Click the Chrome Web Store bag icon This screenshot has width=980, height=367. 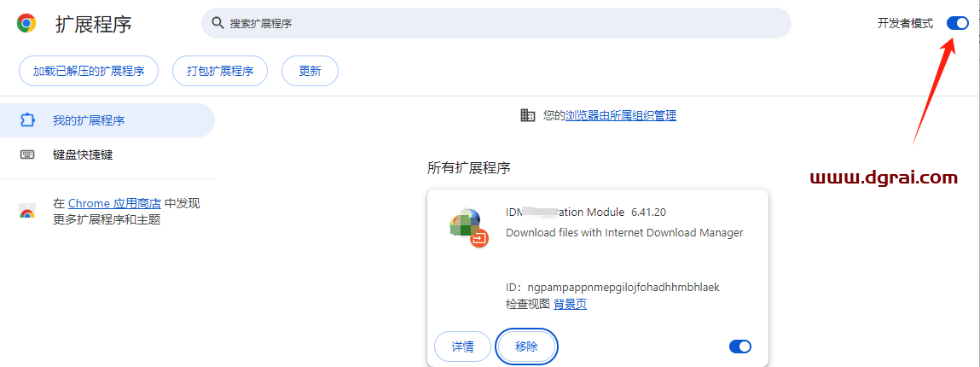point(27,212)
